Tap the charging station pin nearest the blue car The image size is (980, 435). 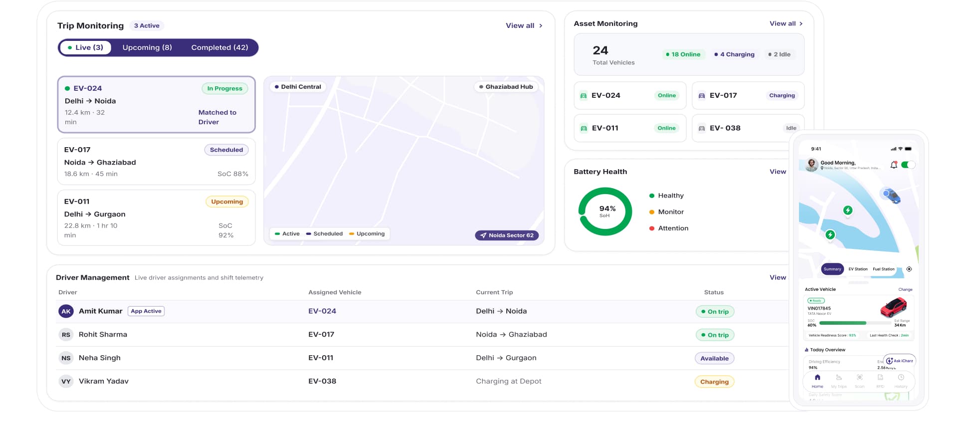point(848,211)
